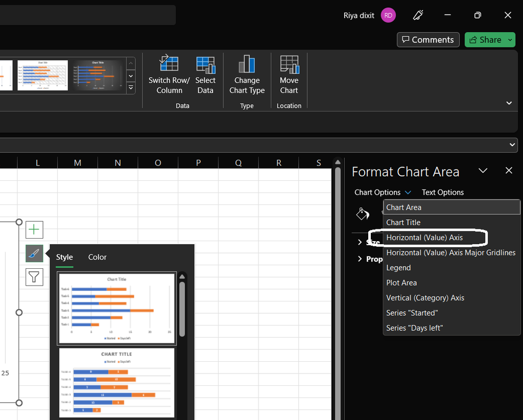Image resolution: width=523 pixels, height=420 pixels.
Task: Click Chart Styles paintbrush button
Action: (34, 253)
